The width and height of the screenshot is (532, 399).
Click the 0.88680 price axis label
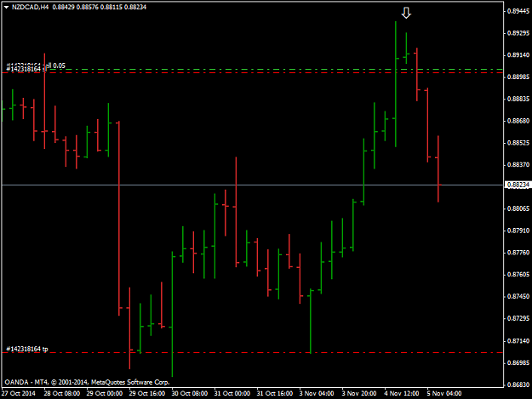518,121
